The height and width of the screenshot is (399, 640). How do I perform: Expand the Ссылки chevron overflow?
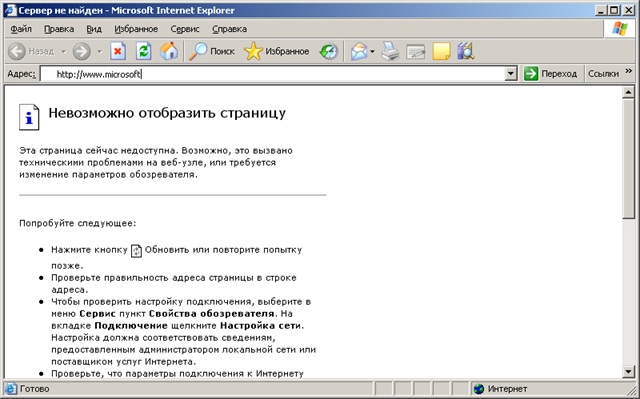[x=629, y=71]
